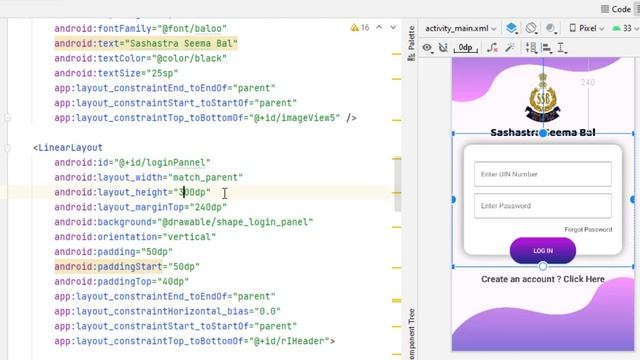
Task: Clear all constraints in the layout
Action: [492, 48]
